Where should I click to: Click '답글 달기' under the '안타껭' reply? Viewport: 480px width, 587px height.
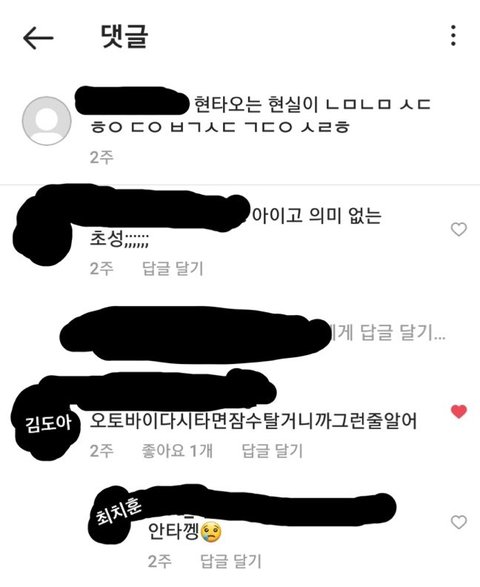pos(231,561)
